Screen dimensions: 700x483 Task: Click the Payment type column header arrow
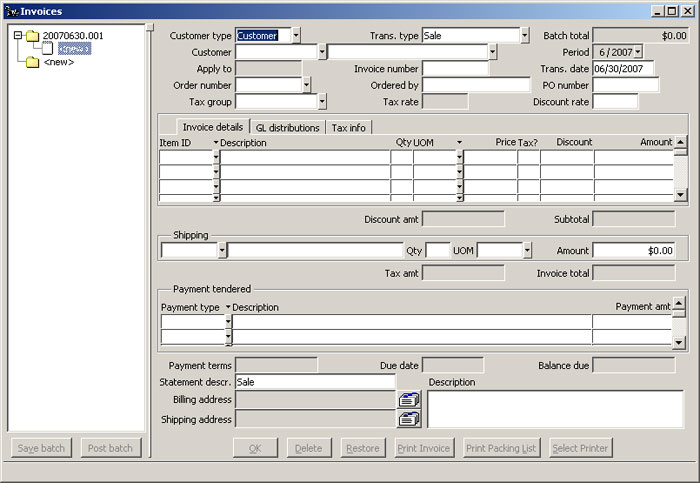[228, 307]
